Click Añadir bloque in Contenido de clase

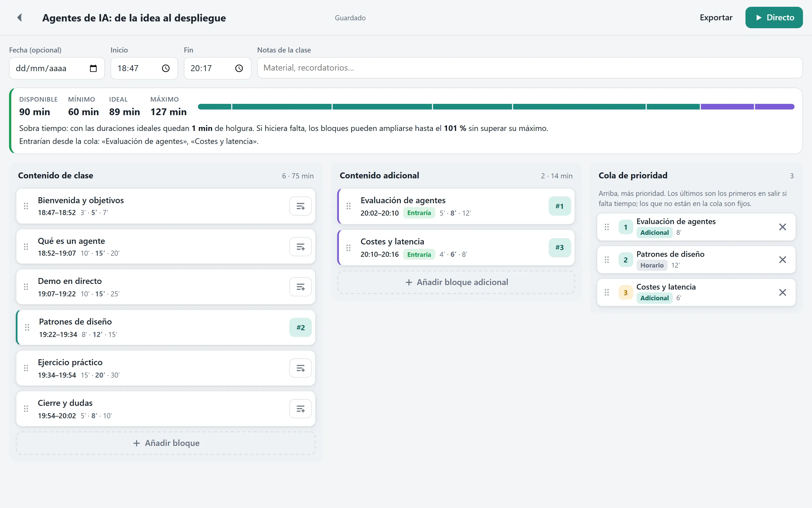tap(166, 443)
